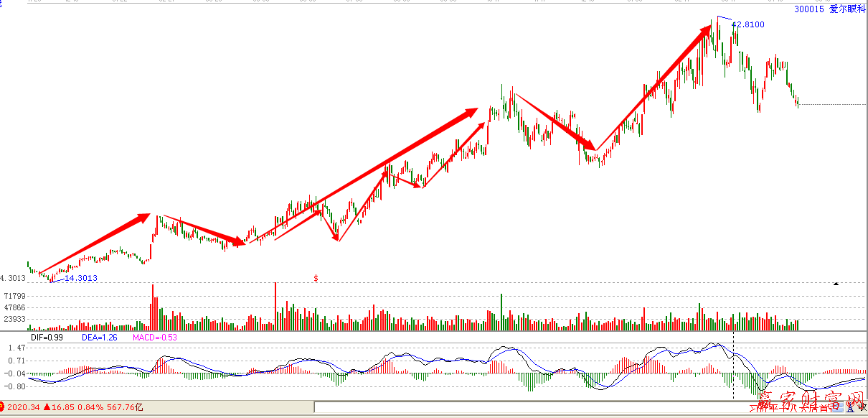Select the DEA=1.26 indicator label
This screenshot has height=418, width=868.
click(99, 337)
